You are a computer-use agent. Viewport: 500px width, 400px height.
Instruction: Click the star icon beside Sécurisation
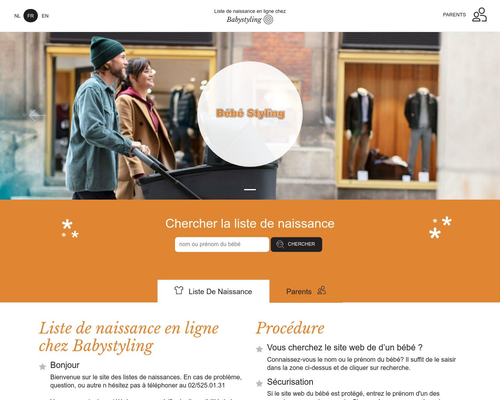tap(259, 383)
